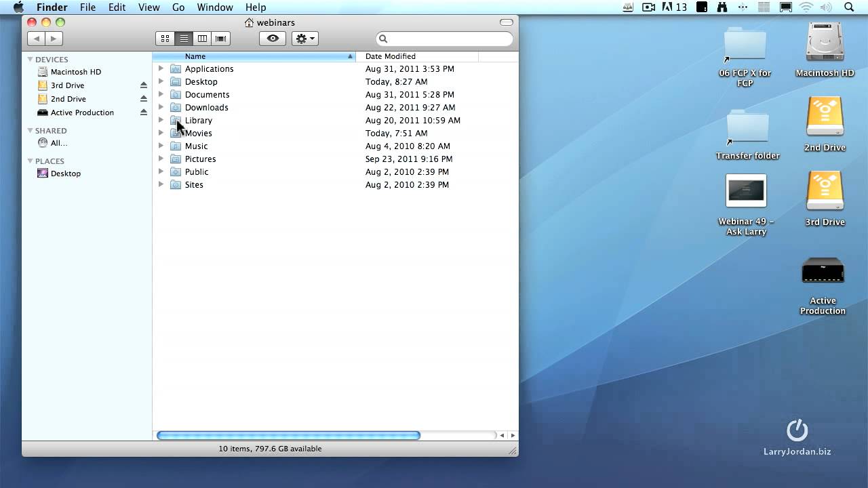Screen dimensions: 868x488
Task: Open Spotlight search in the menu bar
Action: (x=849, y=7)
